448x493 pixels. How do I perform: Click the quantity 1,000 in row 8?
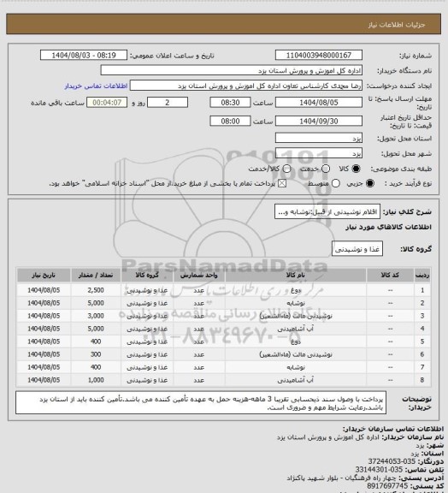pyautogui.click(x=96, y=380)
